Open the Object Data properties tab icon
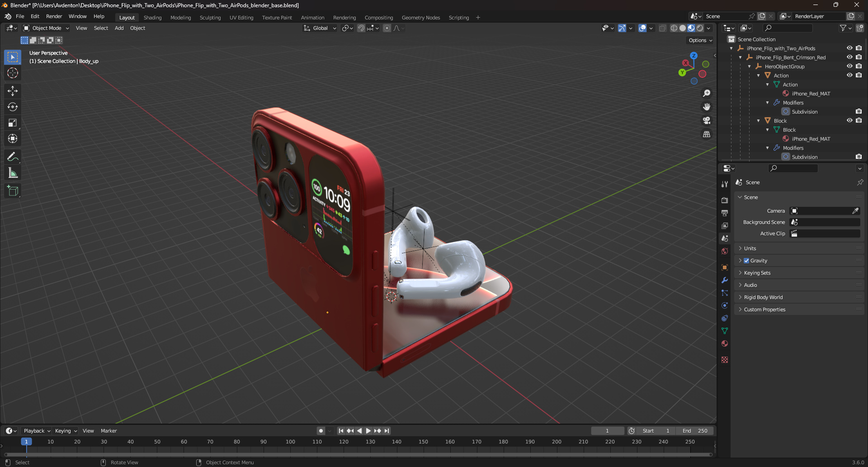Viewport: 868px width, 467px height. pos(725,331)
